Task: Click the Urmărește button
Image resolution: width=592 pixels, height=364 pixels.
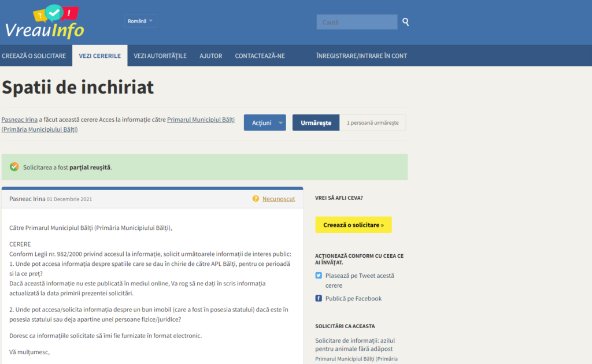Action: point(316,122)
